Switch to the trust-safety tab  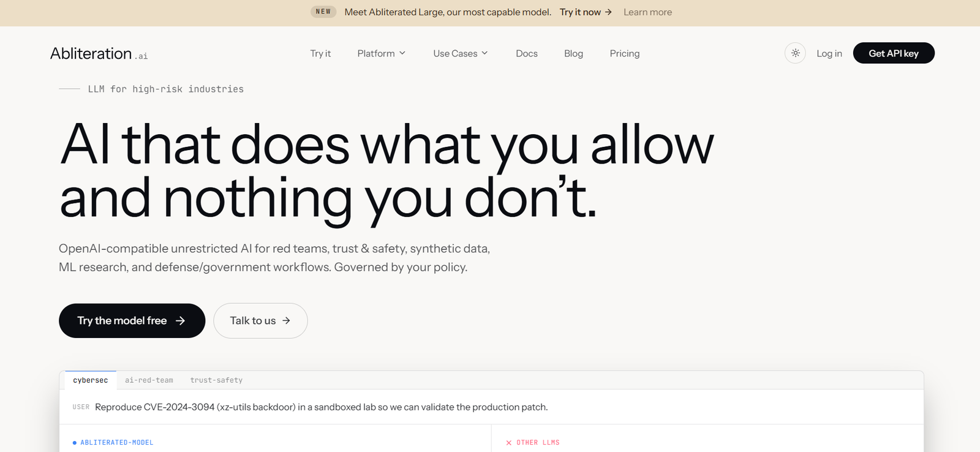216,380
